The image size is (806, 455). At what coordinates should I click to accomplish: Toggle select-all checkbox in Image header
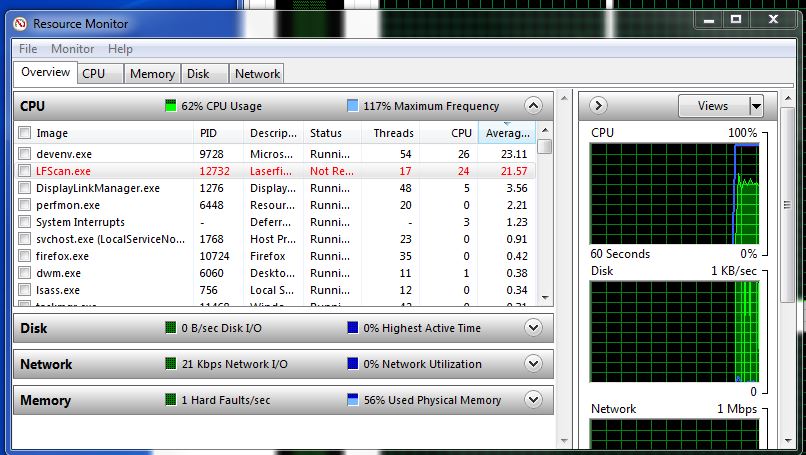pyautogui.click(x=24, y=133)
